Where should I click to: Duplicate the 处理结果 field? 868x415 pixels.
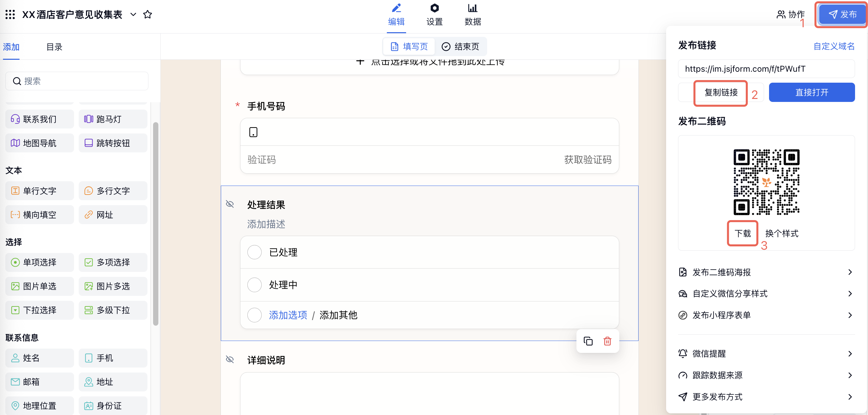(x=588, y=341)
